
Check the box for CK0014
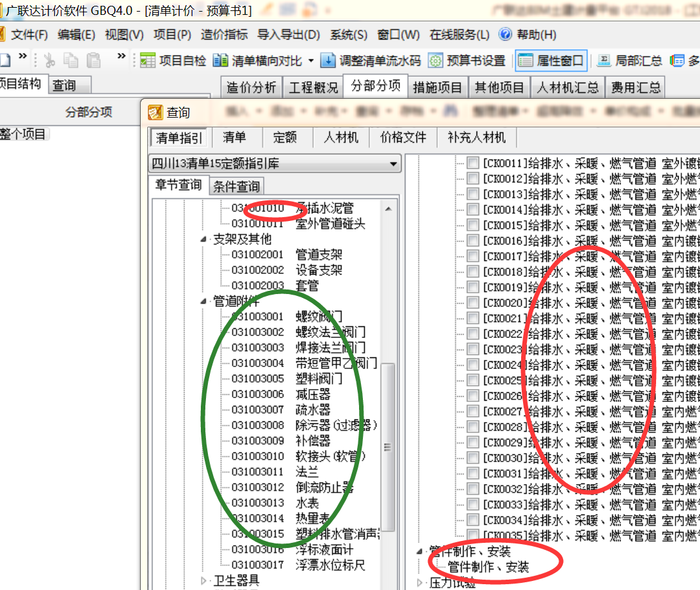[x=473, y=209]
